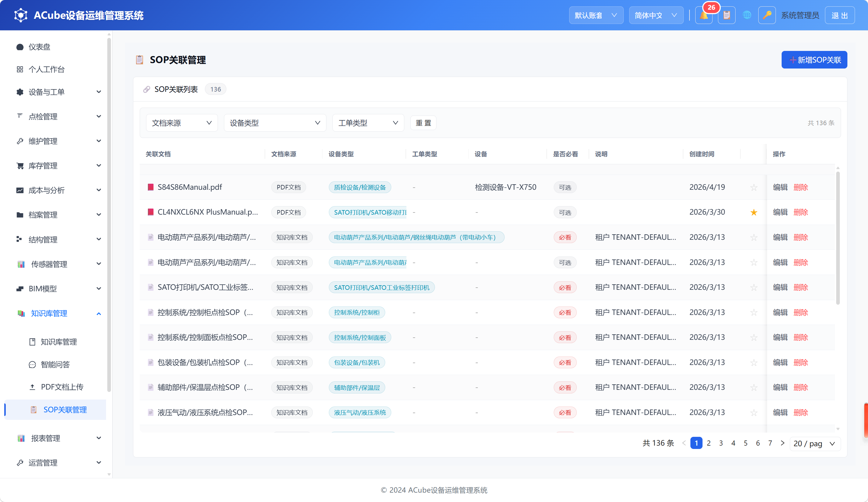
Task: Click 编辑 for the S84S86Manual.pdf row
Action: pos(780,187)
